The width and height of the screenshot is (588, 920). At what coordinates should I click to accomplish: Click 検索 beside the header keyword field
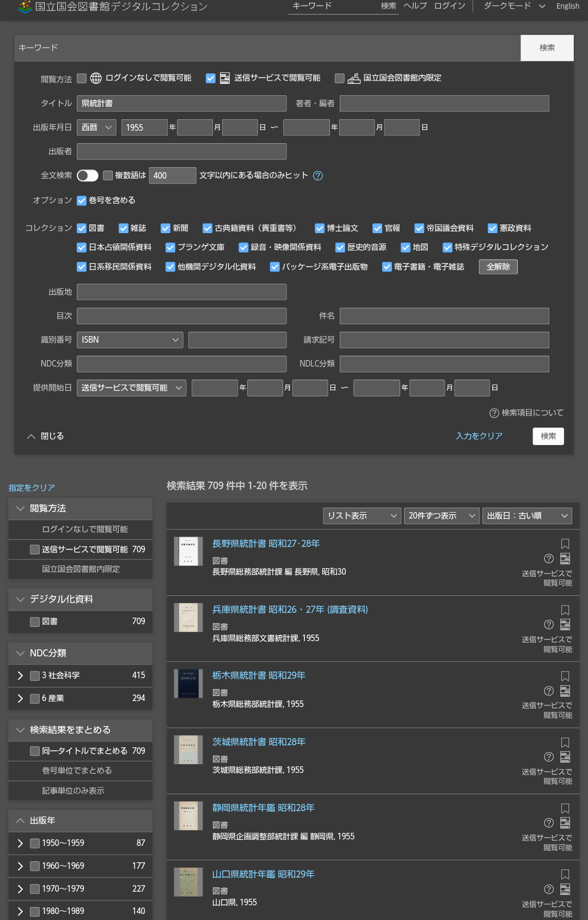[x=389, y=6]
